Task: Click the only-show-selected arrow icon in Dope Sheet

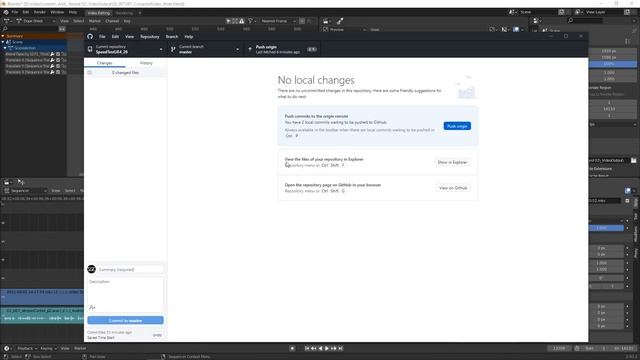Action: pos(229,21)
